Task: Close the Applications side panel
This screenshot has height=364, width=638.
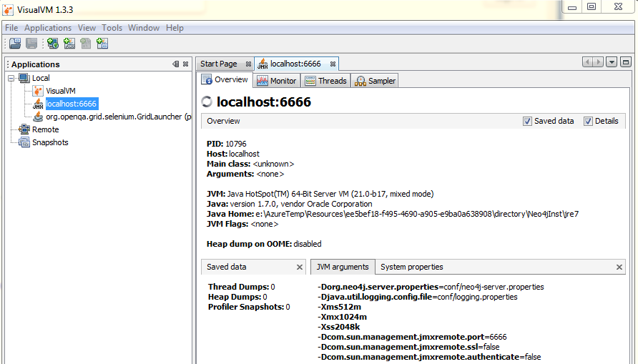Action: tap(186, 64)
